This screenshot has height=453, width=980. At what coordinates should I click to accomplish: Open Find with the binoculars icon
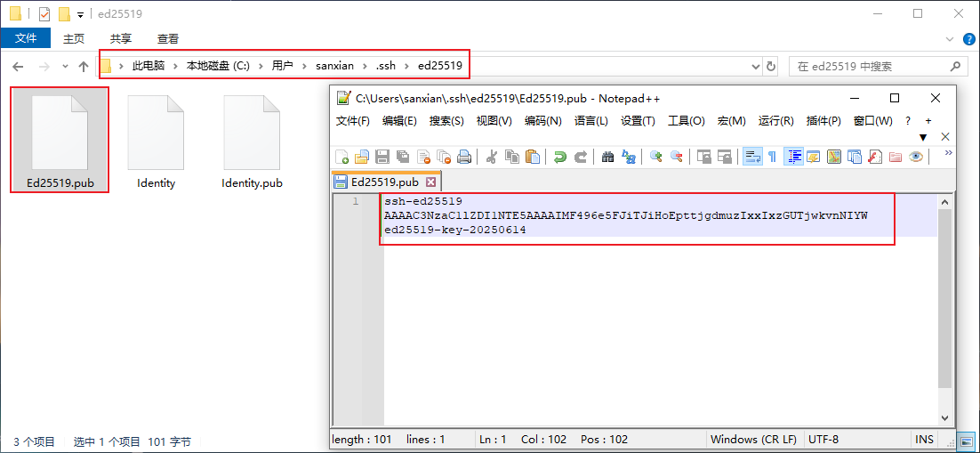607,157
